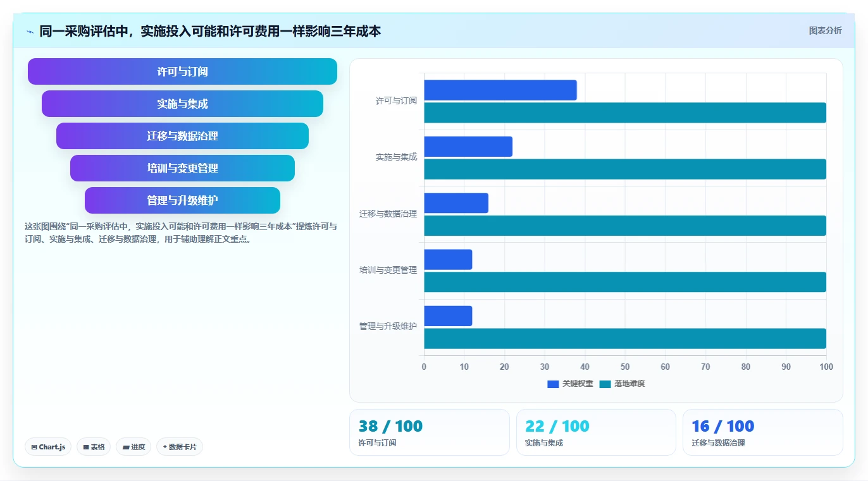Toggle the 关键权重 legend entry
868x481 pixels.
tap(570, 384)
